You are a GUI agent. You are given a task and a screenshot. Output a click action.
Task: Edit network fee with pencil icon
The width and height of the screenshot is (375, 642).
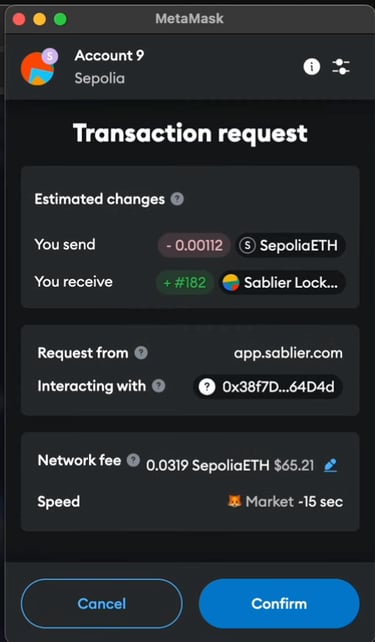coord(330,465)
